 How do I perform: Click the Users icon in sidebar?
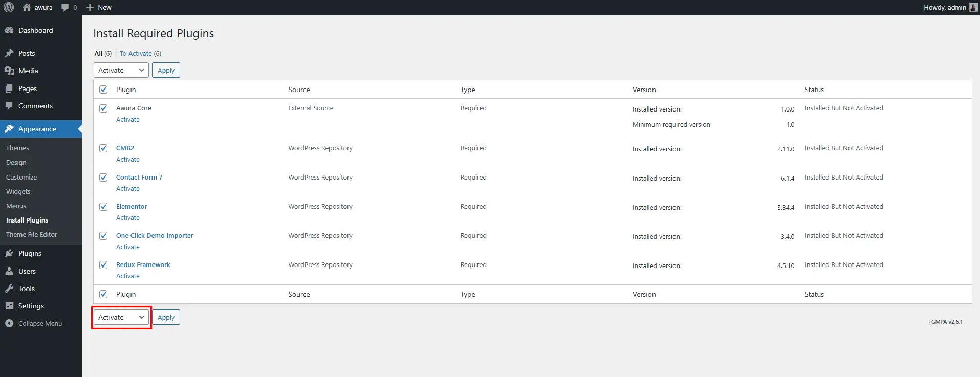[x=9, y=271]
